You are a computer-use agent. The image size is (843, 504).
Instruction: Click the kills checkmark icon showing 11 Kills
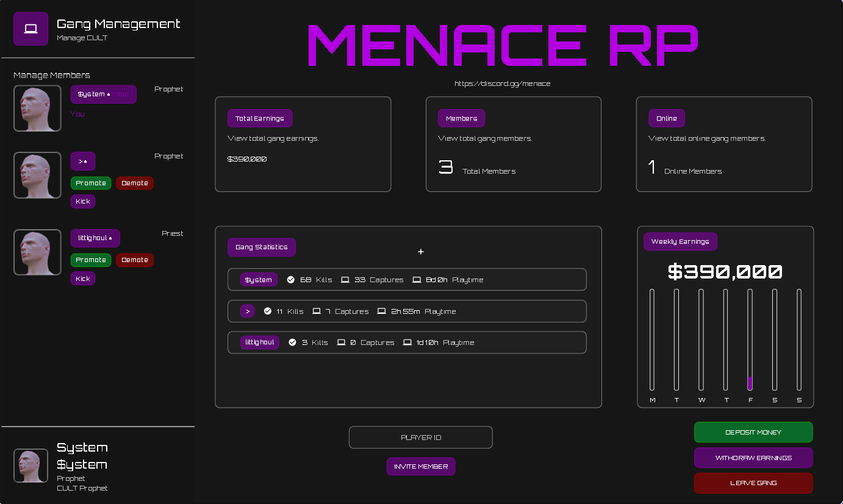tap(267, 311)
